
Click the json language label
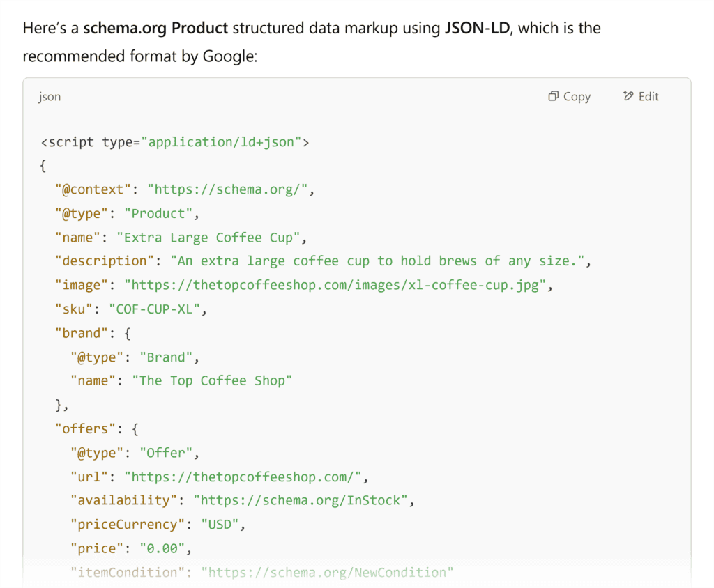pyautogui.click(x=49, y=97)
